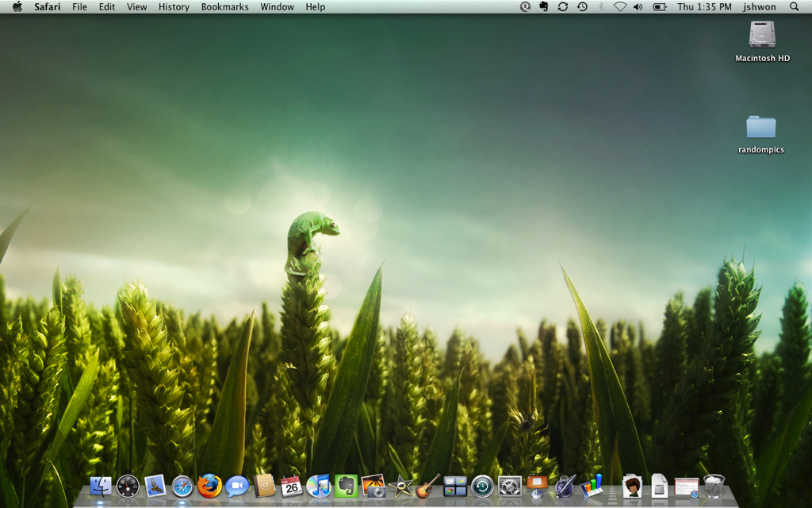Launch Keynote from the dock

(537, 487)
